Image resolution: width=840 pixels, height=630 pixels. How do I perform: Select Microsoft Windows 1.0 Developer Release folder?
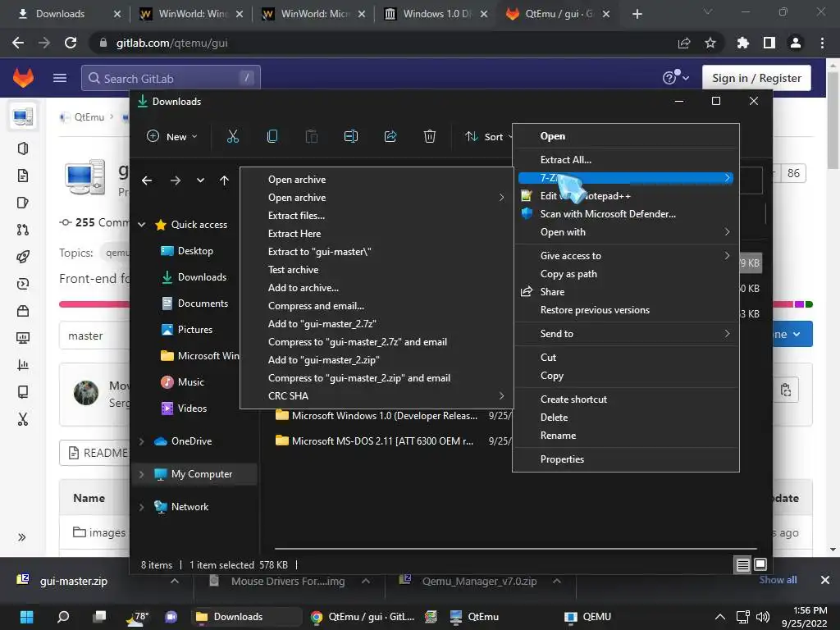384,416
